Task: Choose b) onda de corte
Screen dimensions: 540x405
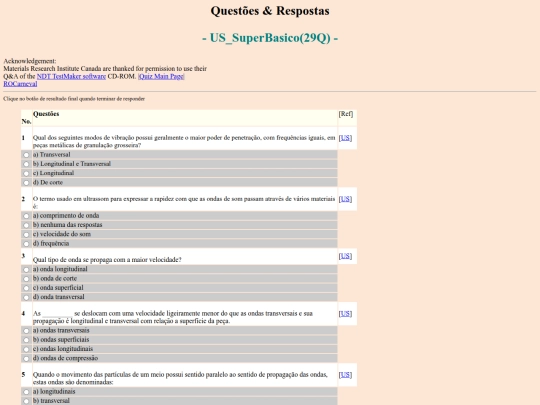Action: click(x=26, y=279)
